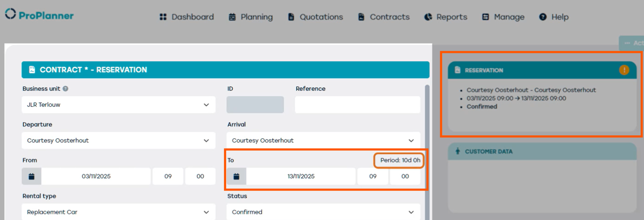The image size is (644, 220).
Task: Click the ProPlanner logo
Action: point(39,15)
